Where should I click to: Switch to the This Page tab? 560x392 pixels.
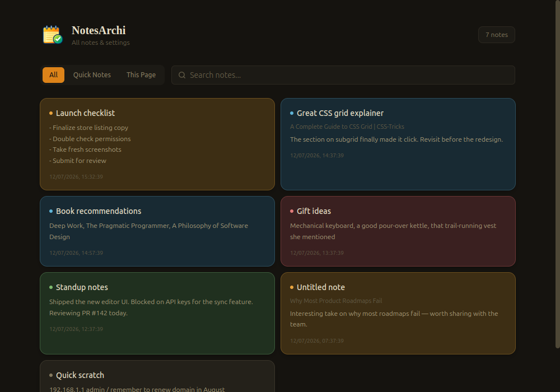[141, 75]
